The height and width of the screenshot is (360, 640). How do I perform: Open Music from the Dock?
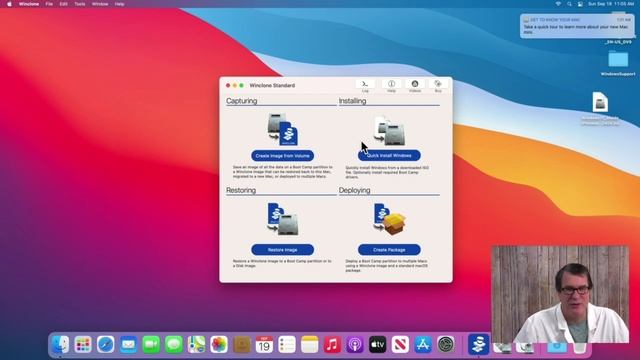[332, 344]
